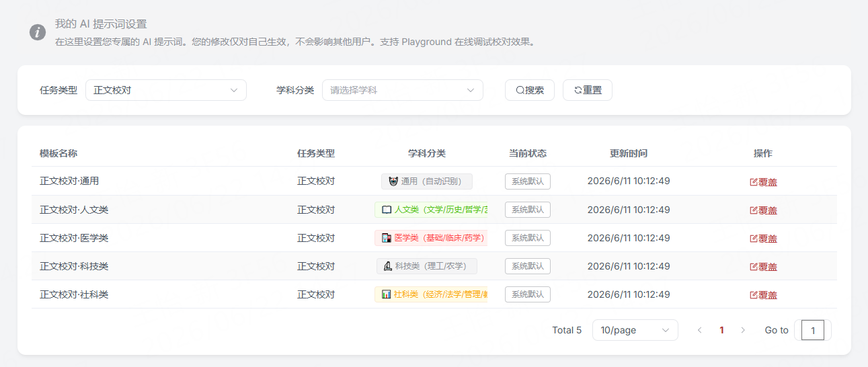Screen dimensions: 868x367
Task: Open the 10/page page size dropdown
Action: pos(635,330)
